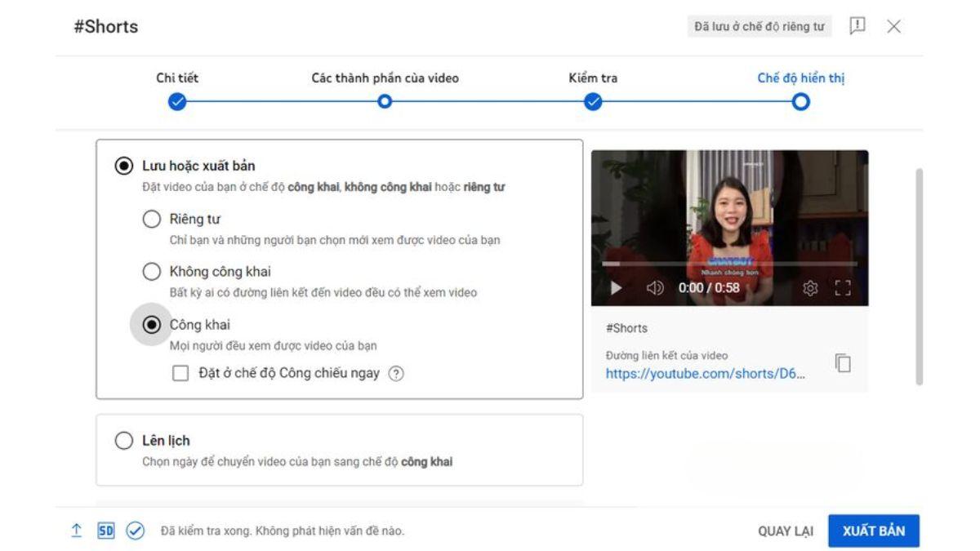
Task: Click the #Shorts dialog heading
Action: (x=106, y=27)
